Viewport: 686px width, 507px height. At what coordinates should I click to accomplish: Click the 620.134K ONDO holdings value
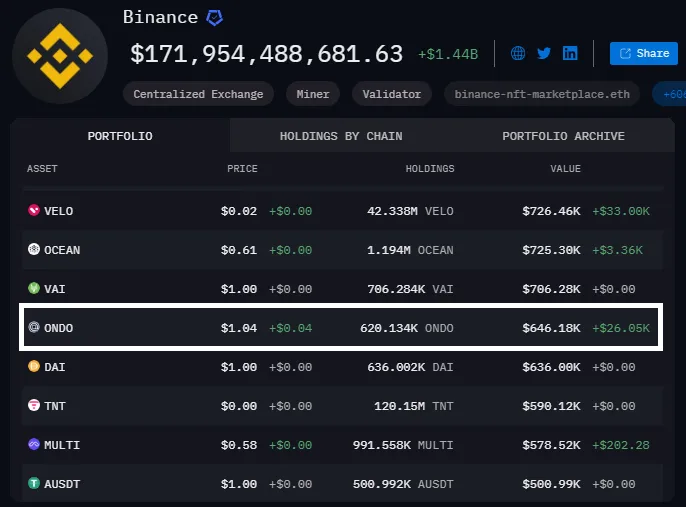[406, 328]
